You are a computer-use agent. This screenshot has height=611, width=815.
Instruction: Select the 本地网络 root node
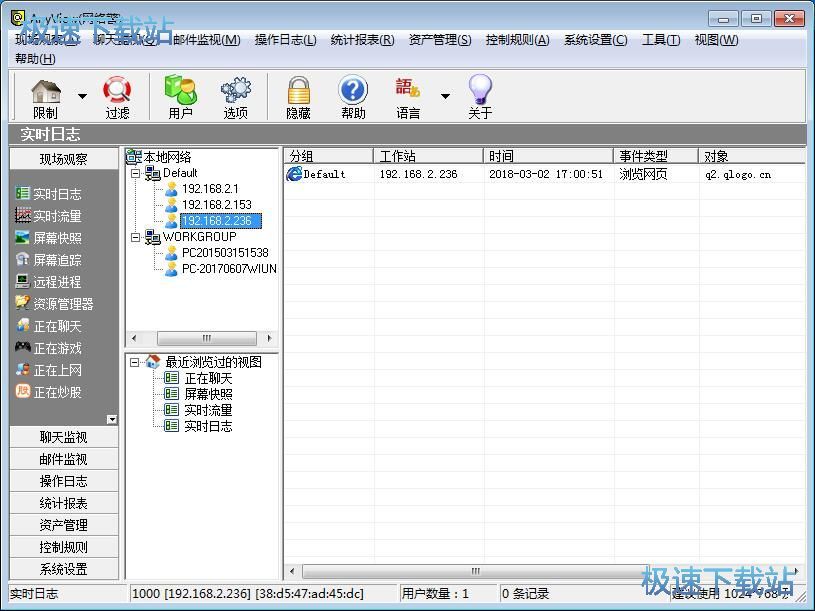[167, 157]
